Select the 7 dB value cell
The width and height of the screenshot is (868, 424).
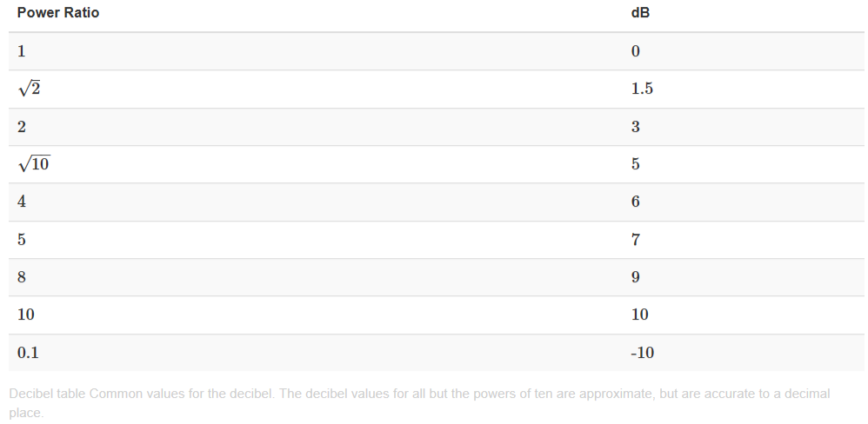tap(636, 240)
